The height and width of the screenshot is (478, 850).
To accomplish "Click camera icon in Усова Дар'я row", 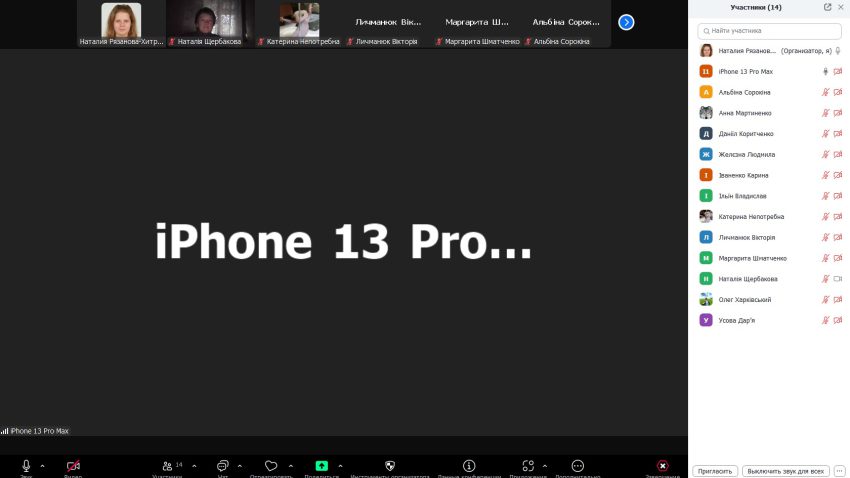I will coord(838,320).
